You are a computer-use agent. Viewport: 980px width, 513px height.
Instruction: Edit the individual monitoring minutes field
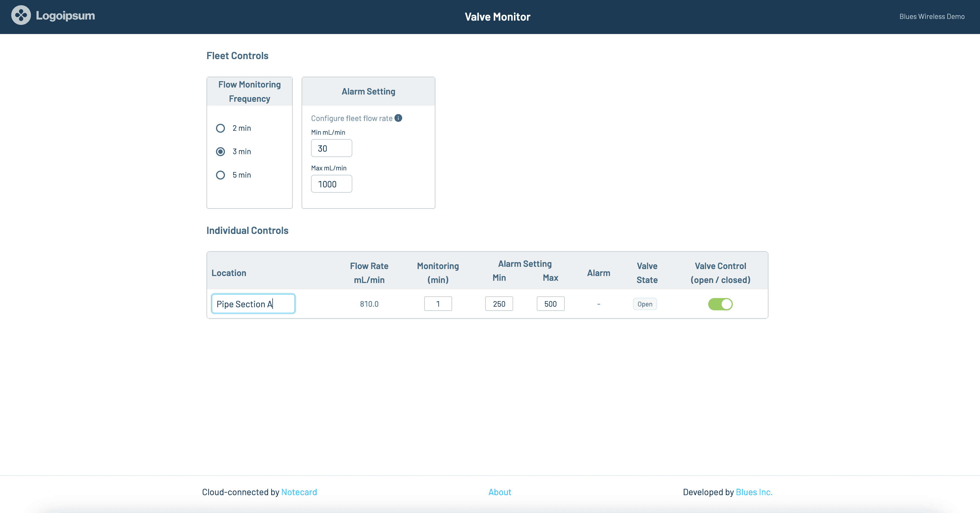tap(438, 304)
